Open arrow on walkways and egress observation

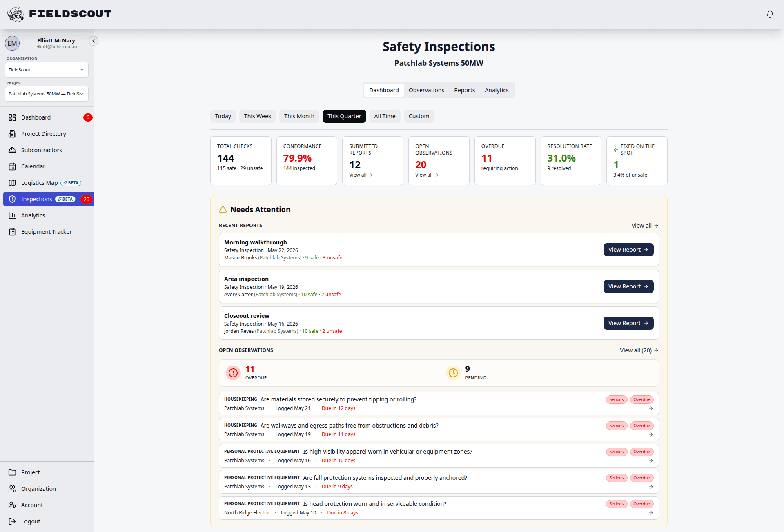click(x=651, y=434)
